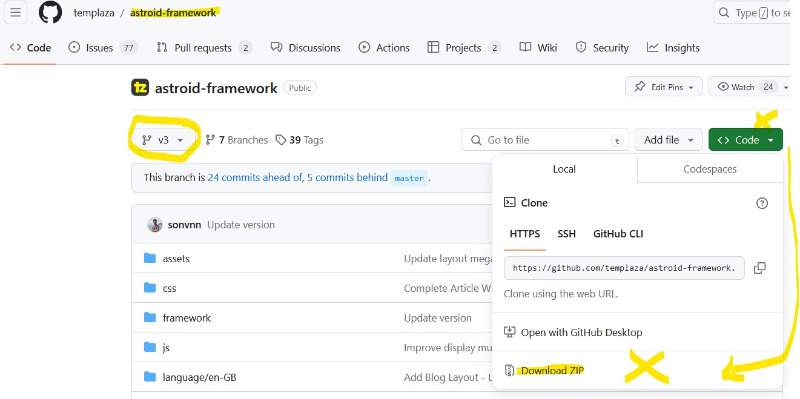The image size is (800, 399).
Task: Open the Edit Pins dropdown
Action: click(664, 87)
